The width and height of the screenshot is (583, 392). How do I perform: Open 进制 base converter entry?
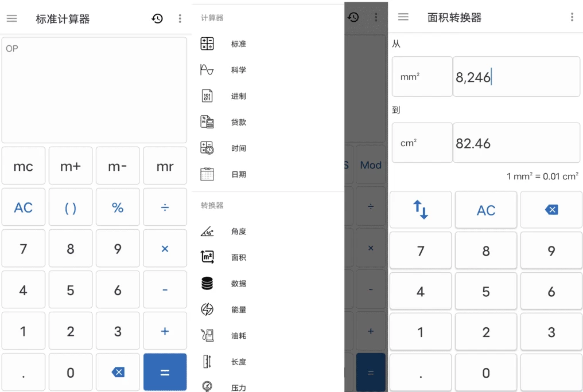pyautogui.click(x=238, y=96)
